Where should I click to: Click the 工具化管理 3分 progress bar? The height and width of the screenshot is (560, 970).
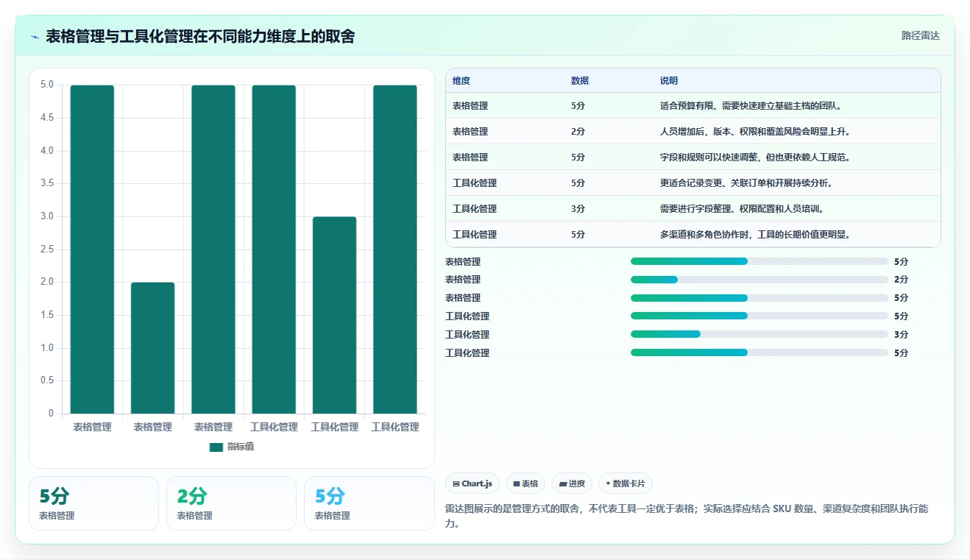tap(759, 334)
